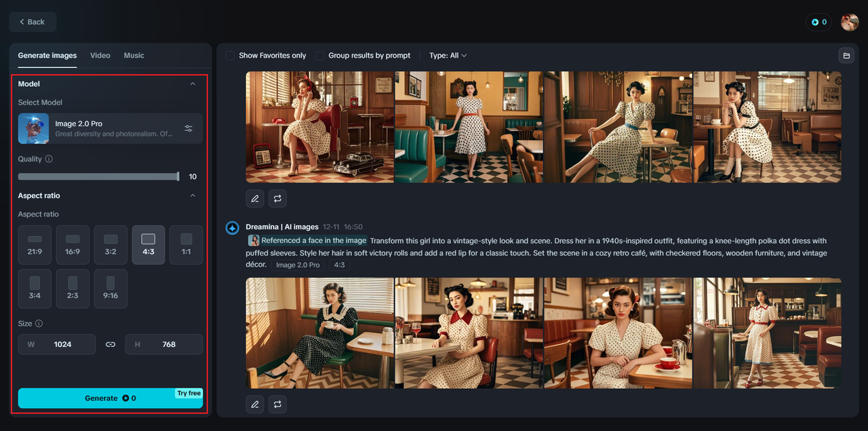Image resolution: width=868 pixels, height=431 pixels.
Task: Switch to the Video tab
Action: click(x=100, y=56)
